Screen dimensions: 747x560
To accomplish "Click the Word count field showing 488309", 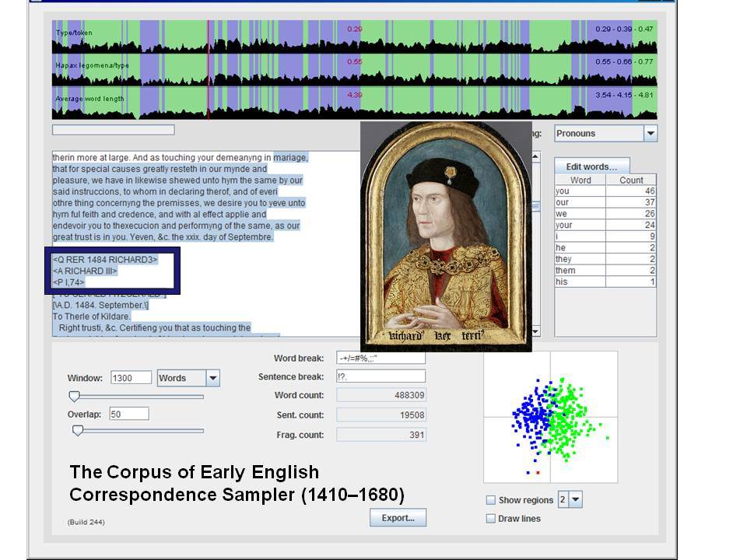I will click(381, 395).
